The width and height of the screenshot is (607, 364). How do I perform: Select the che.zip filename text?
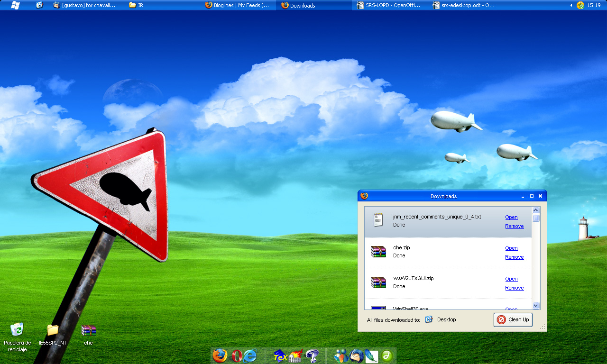[x=402, y=247]
